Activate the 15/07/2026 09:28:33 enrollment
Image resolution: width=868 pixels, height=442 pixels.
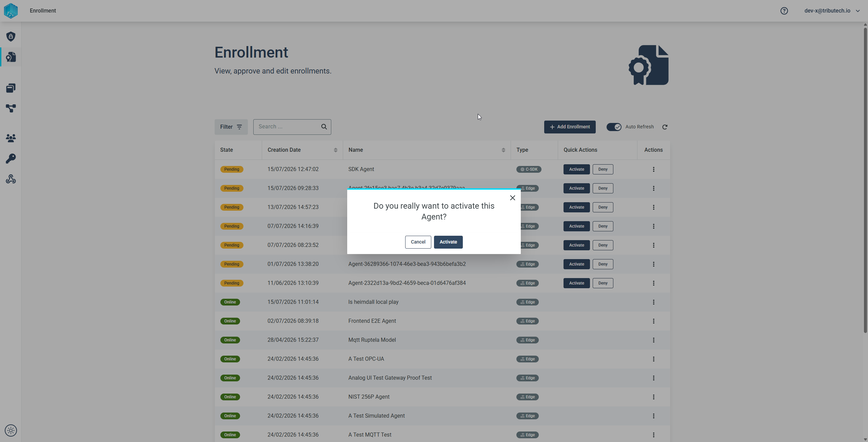[576, 188]
